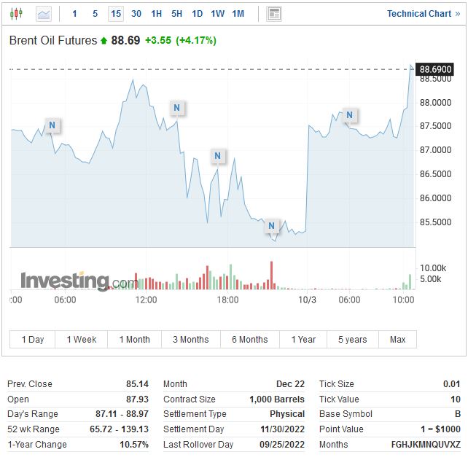Switch the interval to 1H
Image resolution: width=476 pixels, height=468 pixels.
157,14
